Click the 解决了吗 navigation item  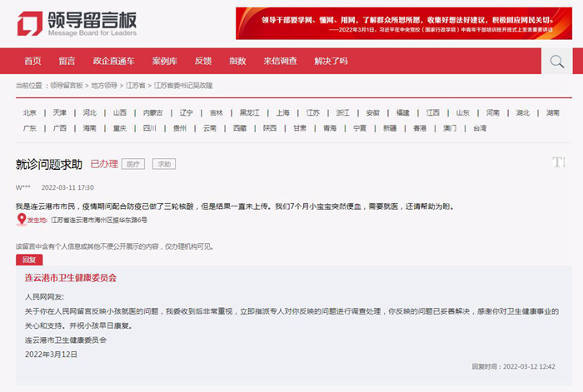pos(331,62)
